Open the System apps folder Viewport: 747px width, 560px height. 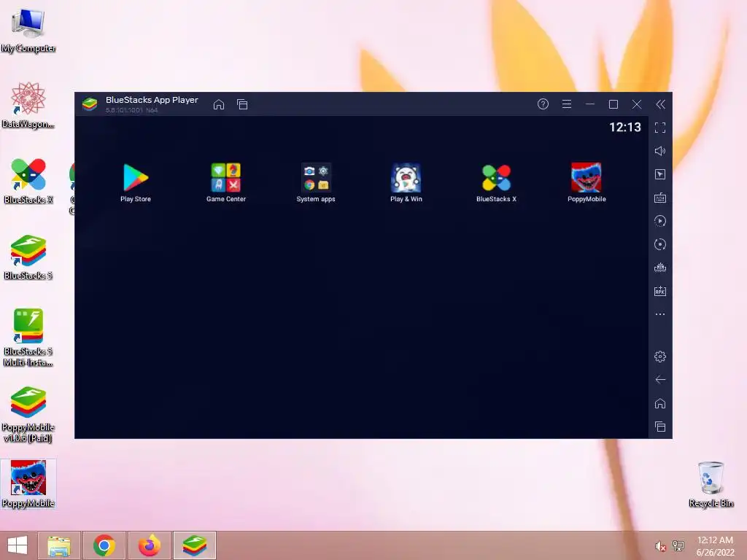pyautogui.click(x=316, y=182)
